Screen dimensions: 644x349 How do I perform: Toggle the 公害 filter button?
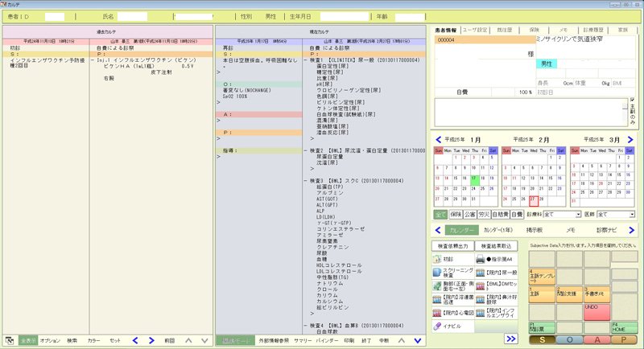470,215
